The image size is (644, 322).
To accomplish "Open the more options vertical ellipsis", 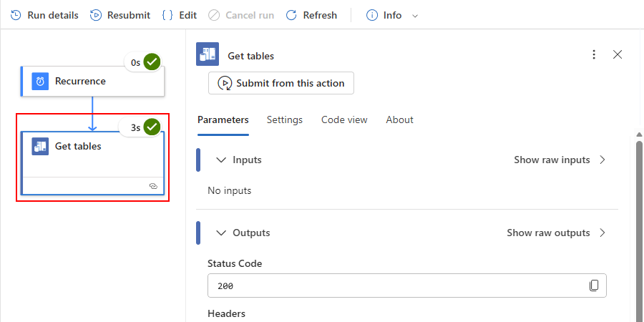I will coord(593,55).
